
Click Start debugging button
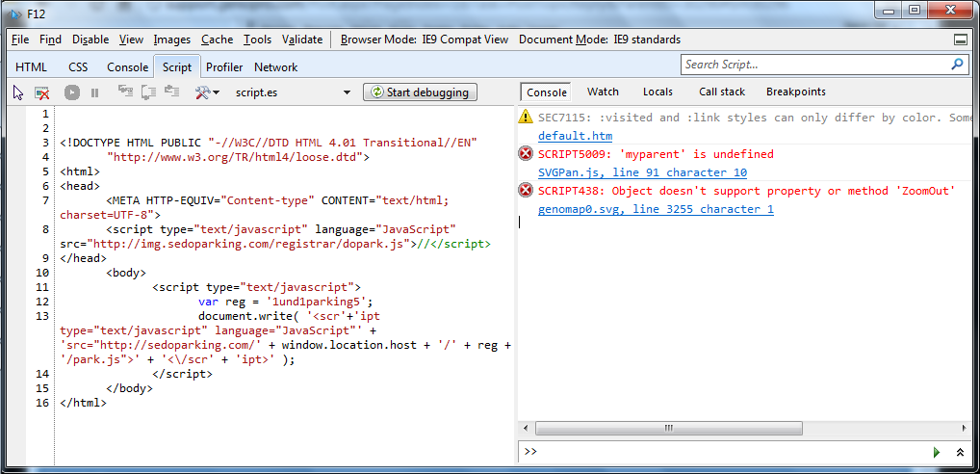420,92
